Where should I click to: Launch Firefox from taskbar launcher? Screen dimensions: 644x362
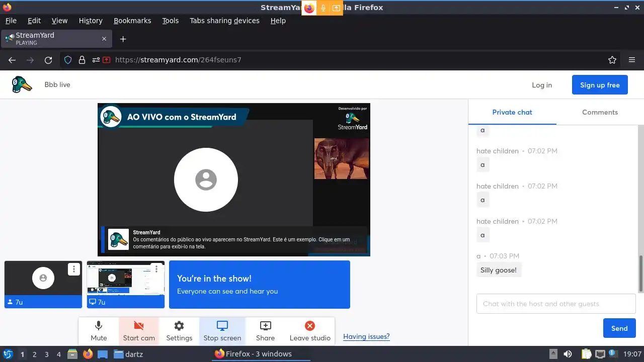88,354
